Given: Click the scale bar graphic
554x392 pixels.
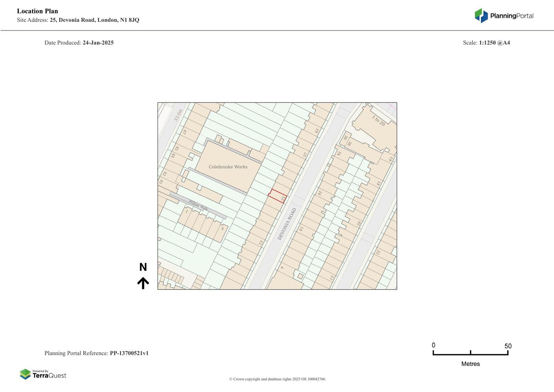Looking at the screenshot, I should pos(470,353).
